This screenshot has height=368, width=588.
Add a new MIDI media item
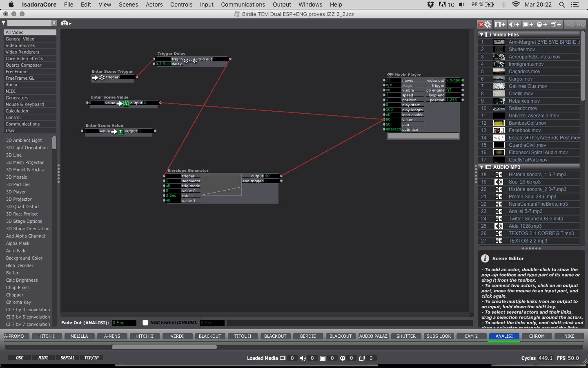pyautogui.click(x=542, y=25)
